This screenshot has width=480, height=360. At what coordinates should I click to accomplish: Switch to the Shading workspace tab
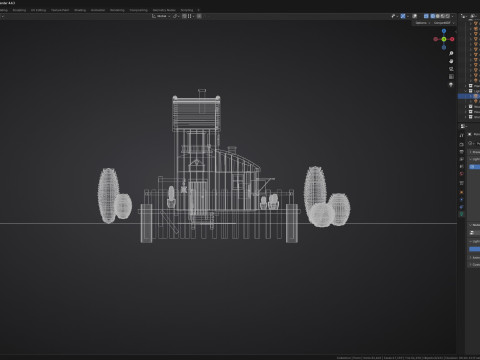coord(80,10)
